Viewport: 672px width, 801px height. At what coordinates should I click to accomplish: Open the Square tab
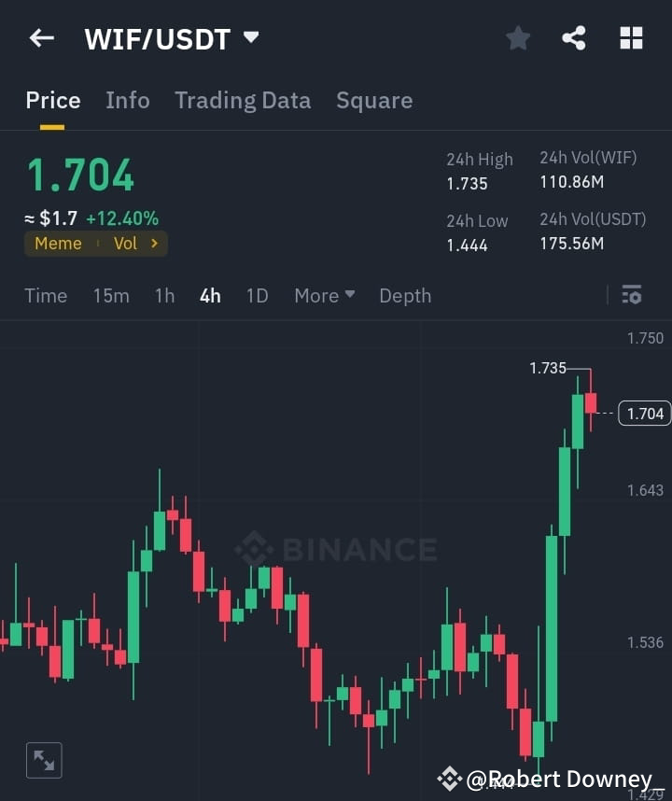[374, 100]
